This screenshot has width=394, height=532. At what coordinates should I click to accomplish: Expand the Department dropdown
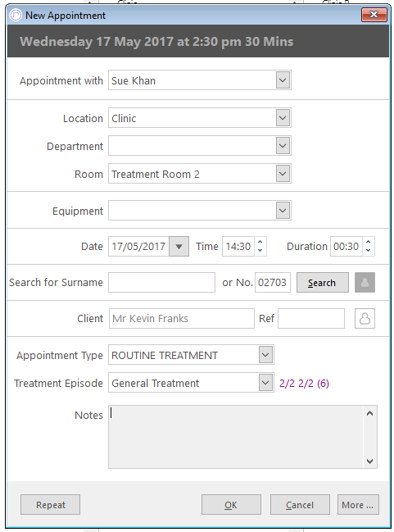click(x=283, y=146)
